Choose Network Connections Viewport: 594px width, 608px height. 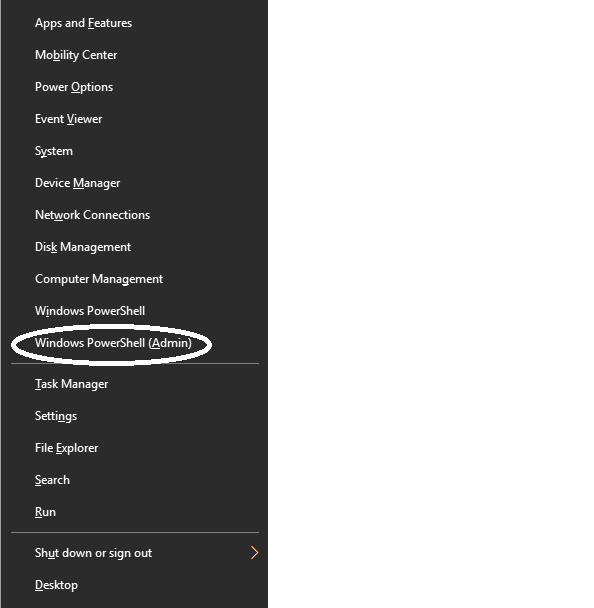pyautogui.click(x=134, y=215)
